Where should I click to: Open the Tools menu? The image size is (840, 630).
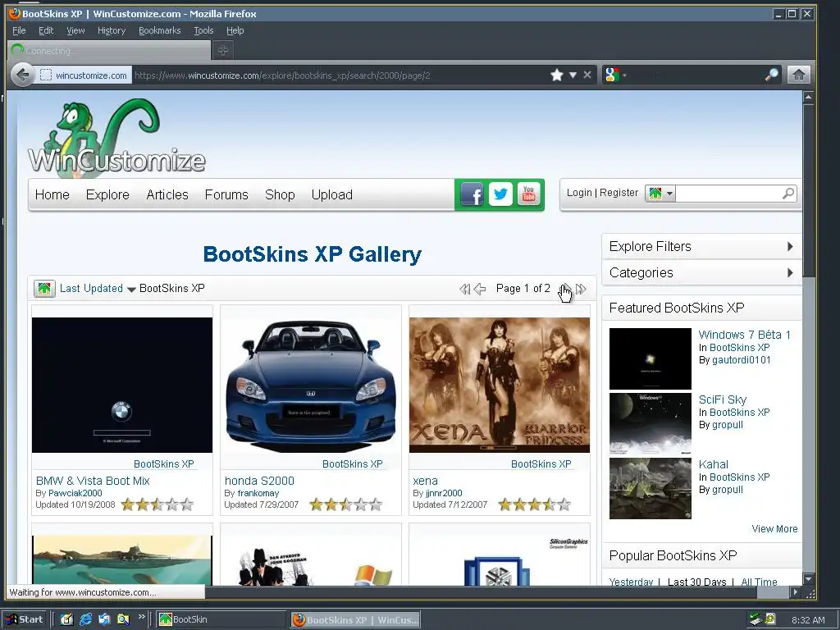[203, 30]
